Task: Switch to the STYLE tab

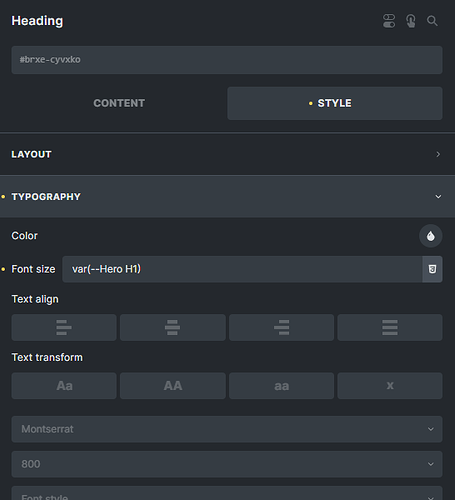Action: pyautogui.click(x=335, y=103)
